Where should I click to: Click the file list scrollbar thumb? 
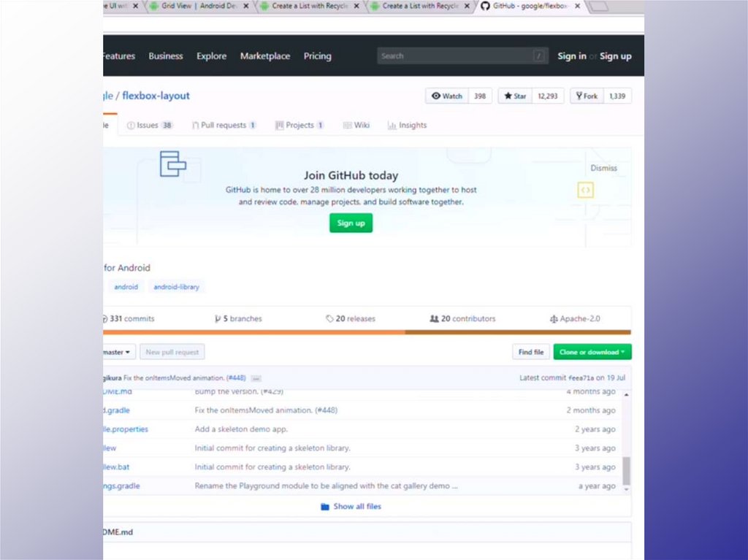pyautogui.click(x=626, y=470)
